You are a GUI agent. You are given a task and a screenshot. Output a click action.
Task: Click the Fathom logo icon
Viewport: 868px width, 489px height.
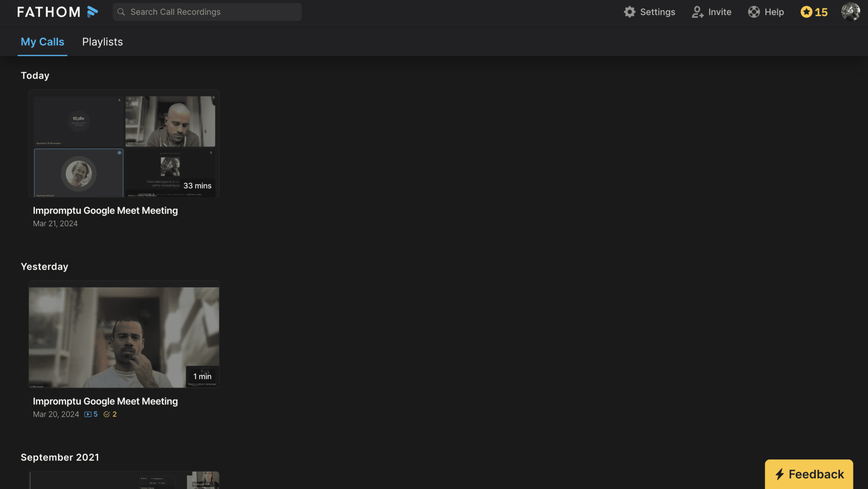(92, 12)
